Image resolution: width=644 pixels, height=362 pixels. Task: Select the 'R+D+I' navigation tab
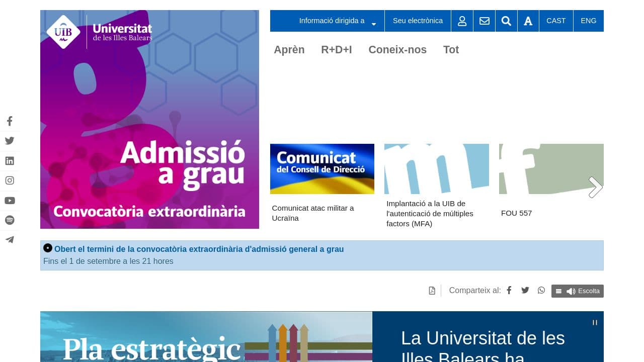pos(336,50)
